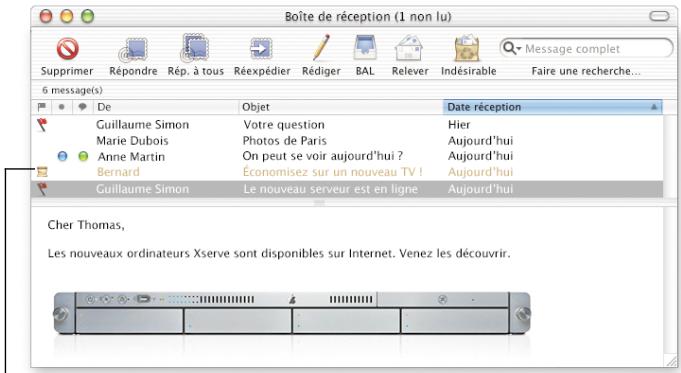The width and height of the screenshot is (681, 373).
Task: Click the split pane divider handle
Action: pyautogui.click(x=319, y=203)
